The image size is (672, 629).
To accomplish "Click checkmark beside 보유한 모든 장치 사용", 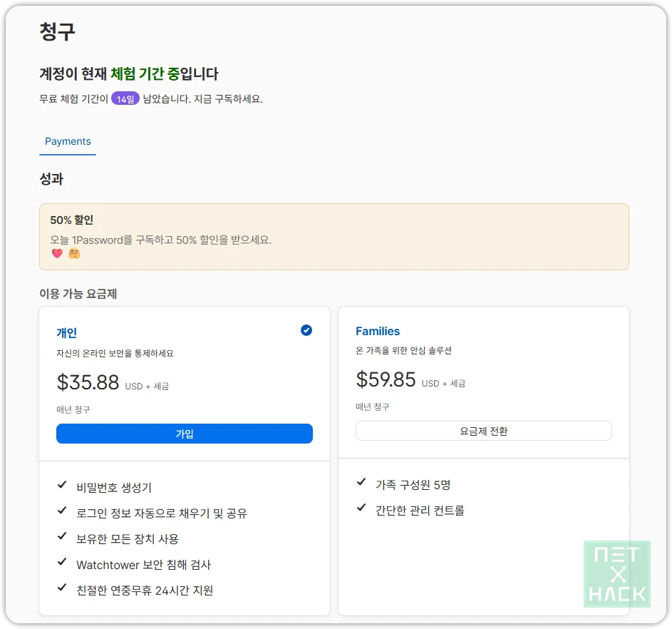I will pyautogui.click(x=62, y=536).
